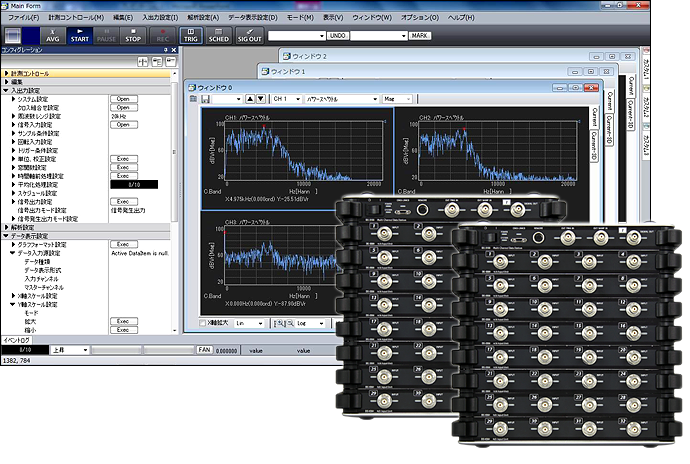Viewport: 690px width, 464px height.
Task: Click the REC record icon
Action: click(x=162, y=35)
